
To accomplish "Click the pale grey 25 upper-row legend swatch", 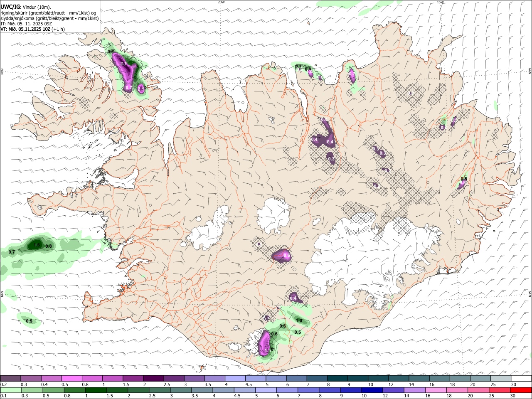I will coord(501,379).
